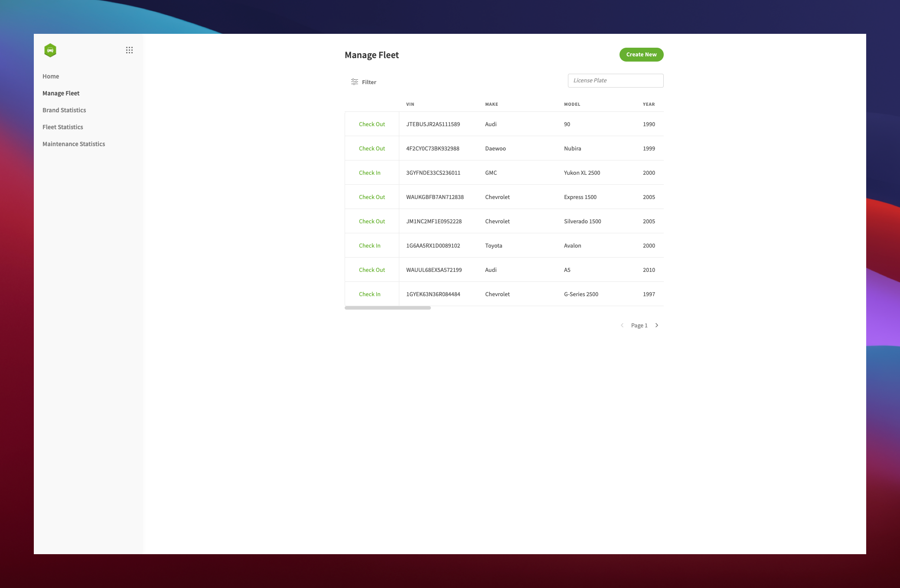Click the grid/apps menu icon
Screen dimensions: 900x588
(x=129, y=50)
